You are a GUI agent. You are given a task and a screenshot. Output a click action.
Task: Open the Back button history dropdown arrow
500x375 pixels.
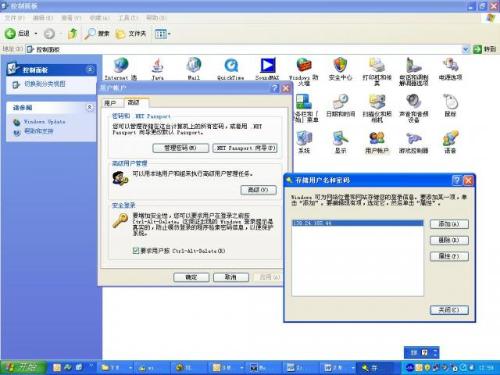pos(36,33)
